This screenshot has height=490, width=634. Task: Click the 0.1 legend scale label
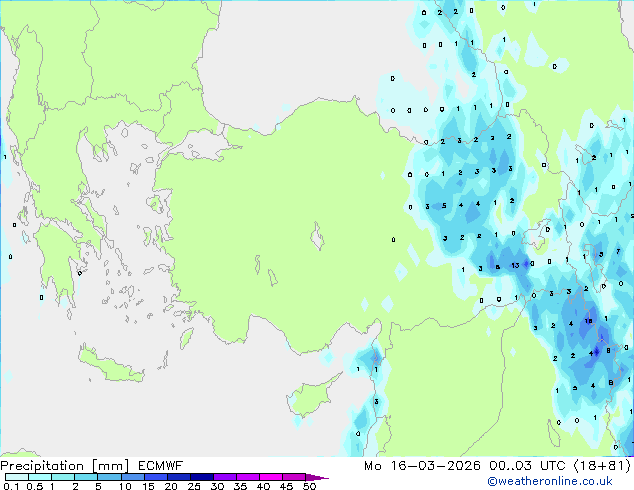[11, 486]
